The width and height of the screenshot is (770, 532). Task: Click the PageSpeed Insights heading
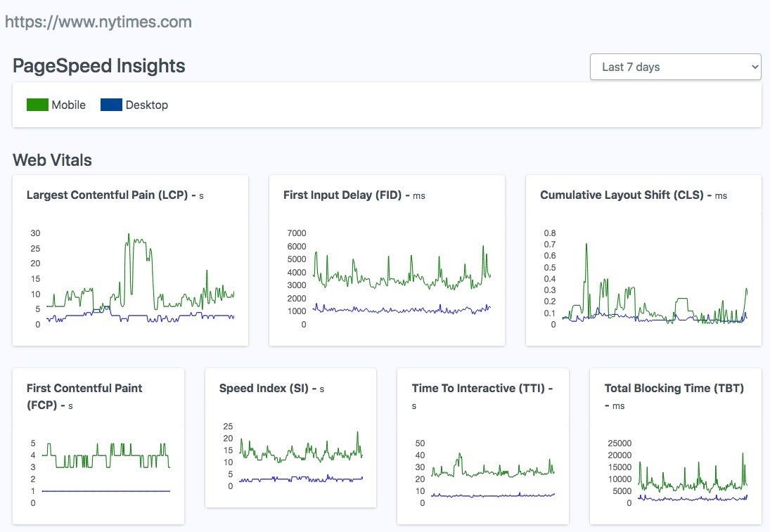(x=99, y=66)
